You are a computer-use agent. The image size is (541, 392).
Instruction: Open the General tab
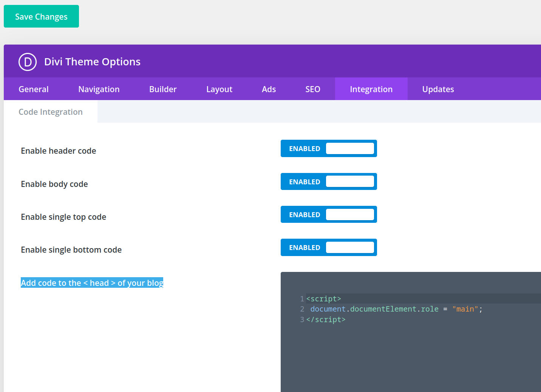point(34,89)
